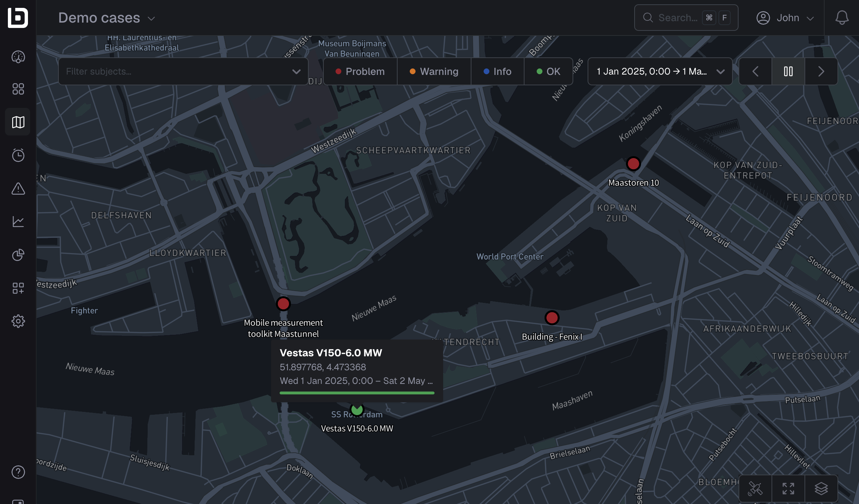Step to next time period
The height and width of the screenshot is (504, 859).
pos(821,71)
